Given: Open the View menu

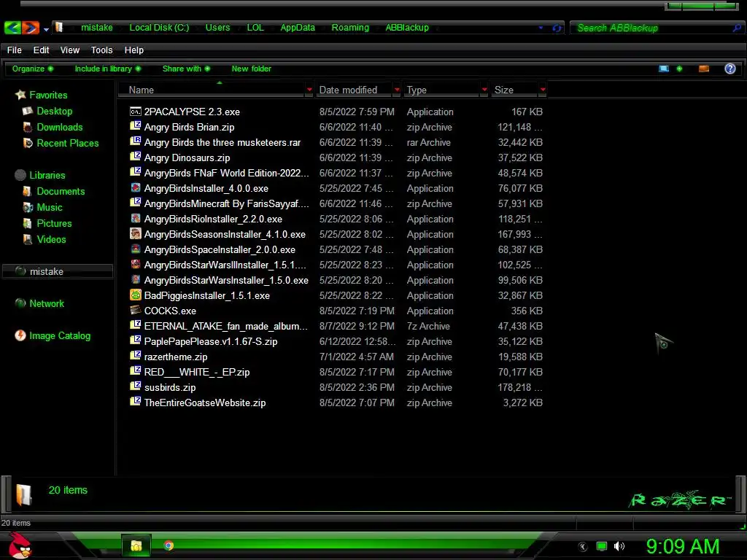Looking at the screenshot, I should pyautogui.click(x=69, y=50).
